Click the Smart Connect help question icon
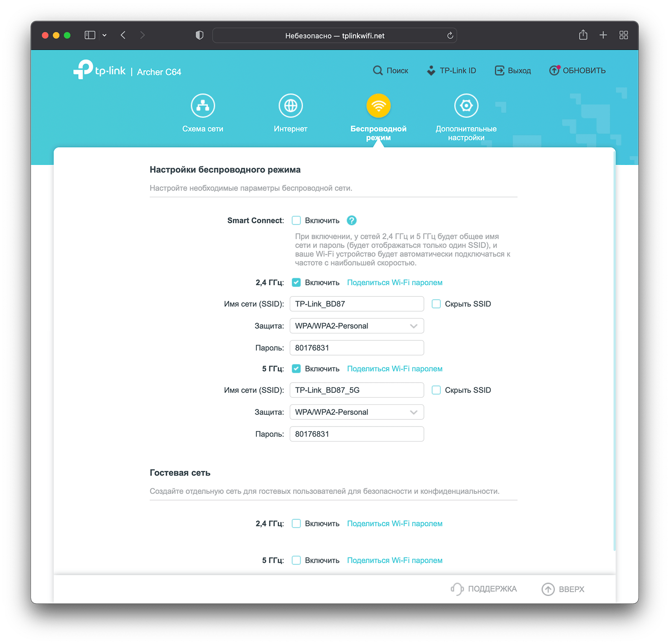The image size is (669, 644). (x=352, y=220)
